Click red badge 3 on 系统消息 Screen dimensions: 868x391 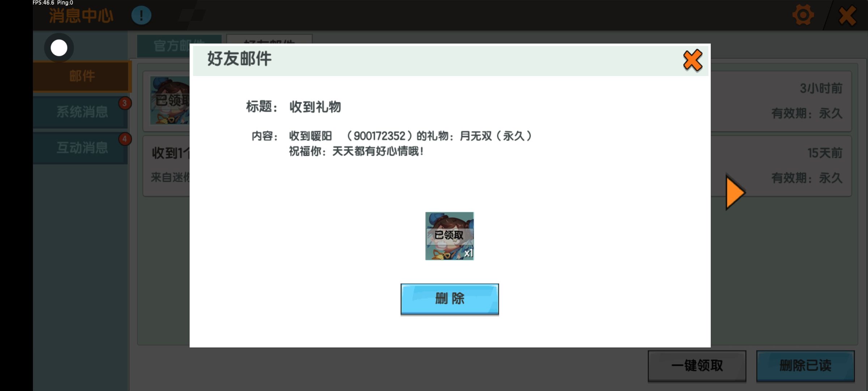pyautogui.click(x=125, y=103)
